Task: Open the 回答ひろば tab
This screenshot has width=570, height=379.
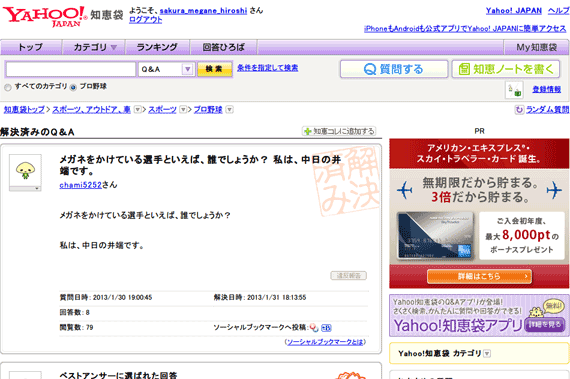Action: pyautogui.click(x=224, y=47)
